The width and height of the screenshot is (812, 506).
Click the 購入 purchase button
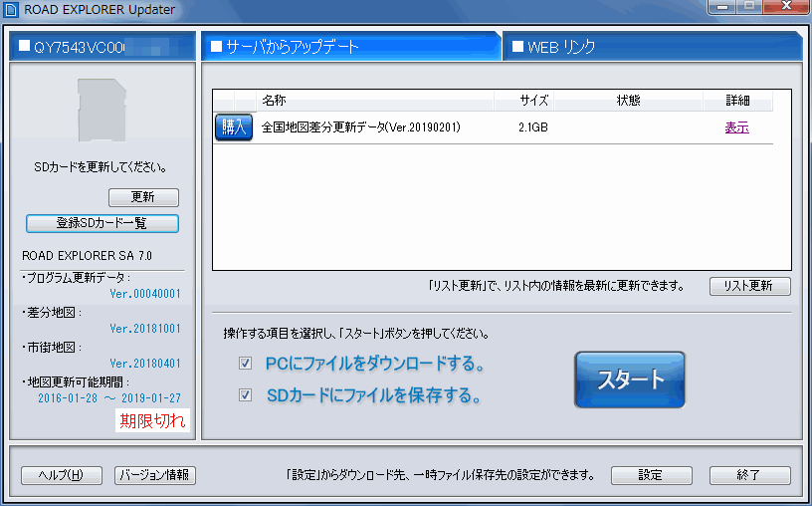[234, 127]
